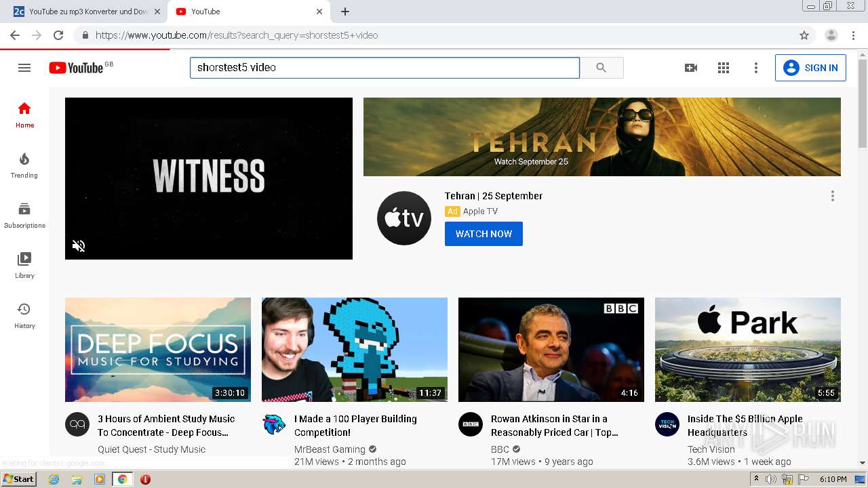The width and height of the screenshot is (868, 488).
Task: Play the Witness preview video
Action: point(209,178)
